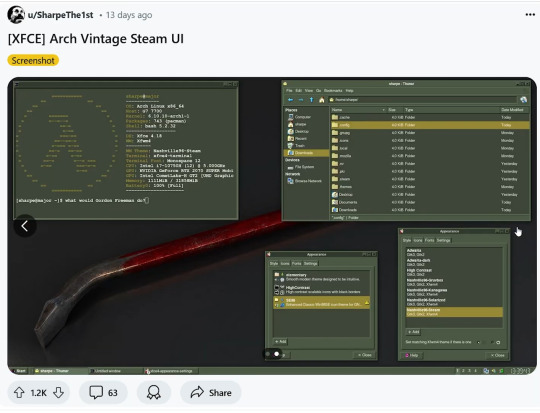Click the Downloads folder icon in file list
Screen dimensions: 540x413
(335, 210)
